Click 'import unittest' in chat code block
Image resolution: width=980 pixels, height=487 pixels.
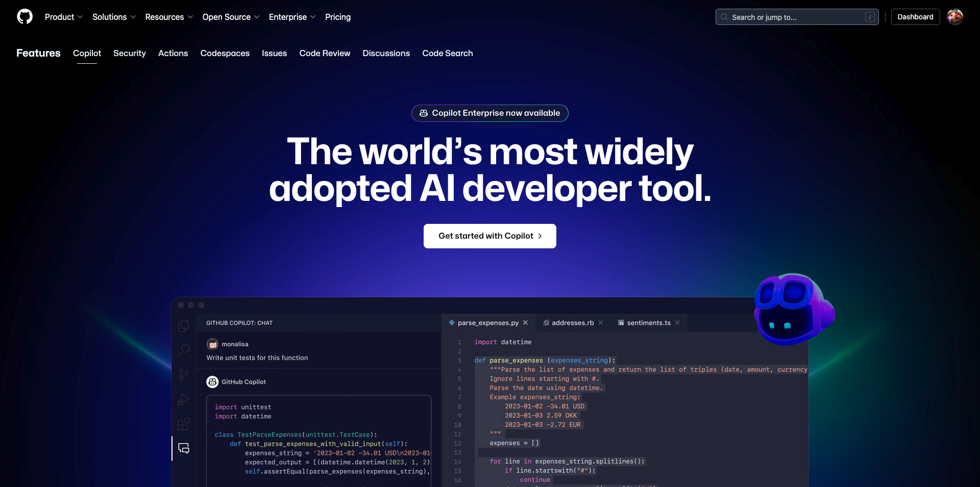(243, 407)
